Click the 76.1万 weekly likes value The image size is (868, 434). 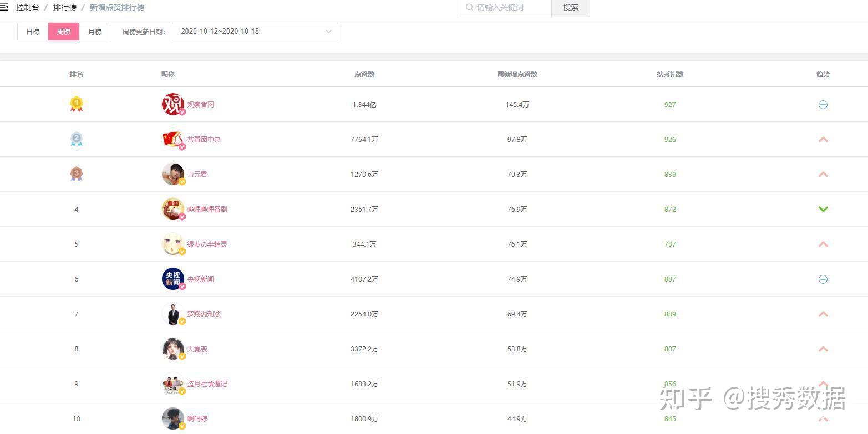tap(517, 244)
